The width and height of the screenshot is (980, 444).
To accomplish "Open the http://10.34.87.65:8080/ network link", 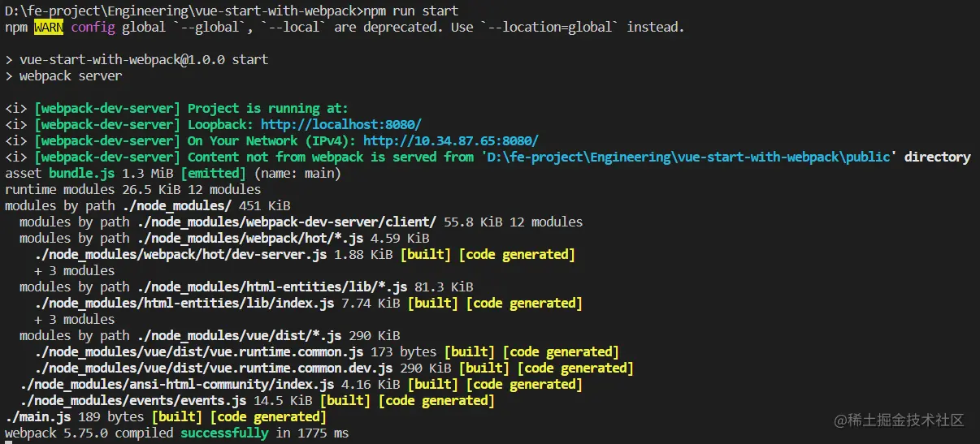I will tap(451, 140).
